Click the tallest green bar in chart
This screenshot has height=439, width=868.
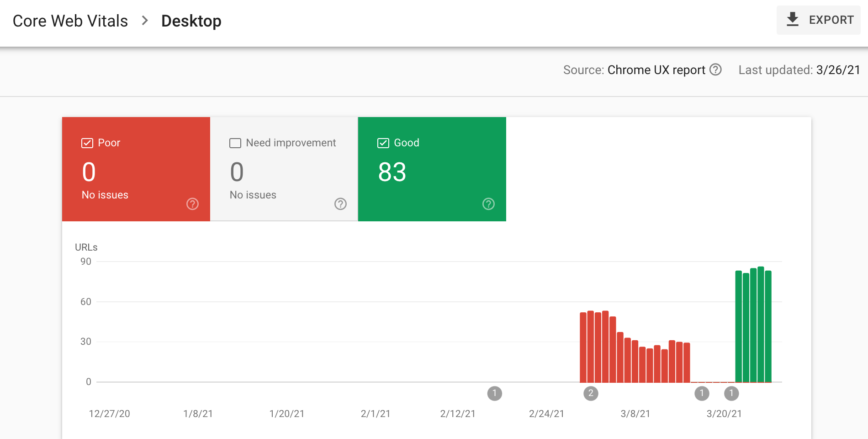click(x=761, y=325)
